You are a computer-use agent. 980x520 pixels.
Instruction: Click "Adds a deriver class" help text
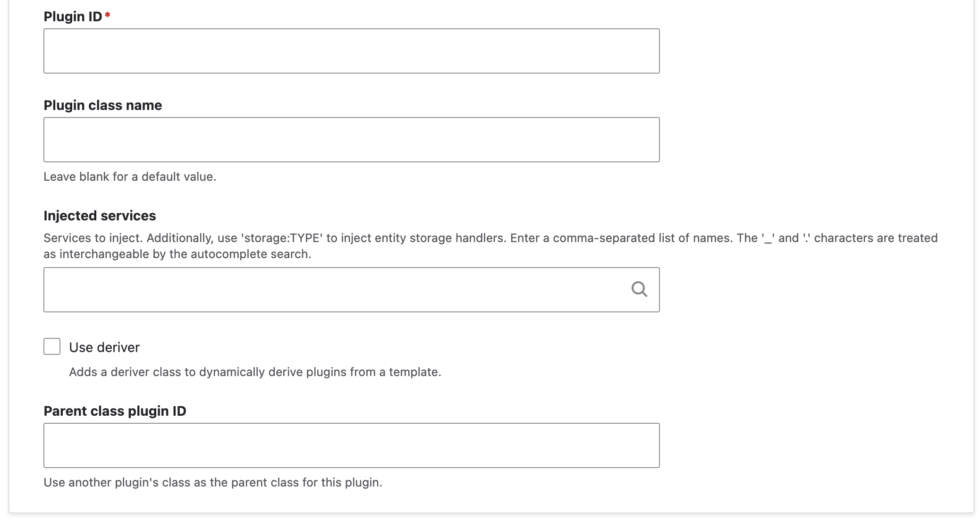132,372
